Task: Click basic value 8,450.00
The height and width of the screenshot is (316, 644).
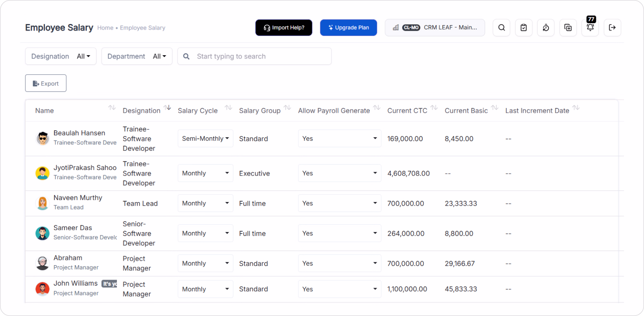Action: [459, 139]
